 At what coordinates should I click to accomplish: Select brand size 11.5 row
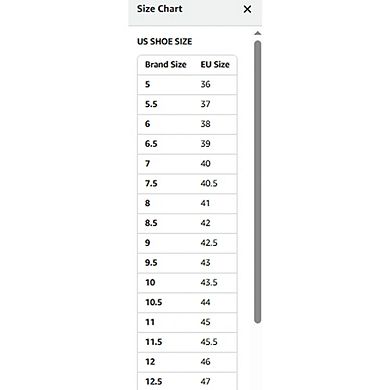(x=187, y=342)
